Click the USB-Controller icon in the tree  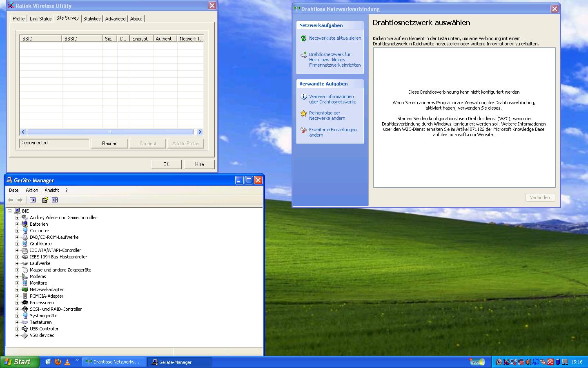pos(25,329)
